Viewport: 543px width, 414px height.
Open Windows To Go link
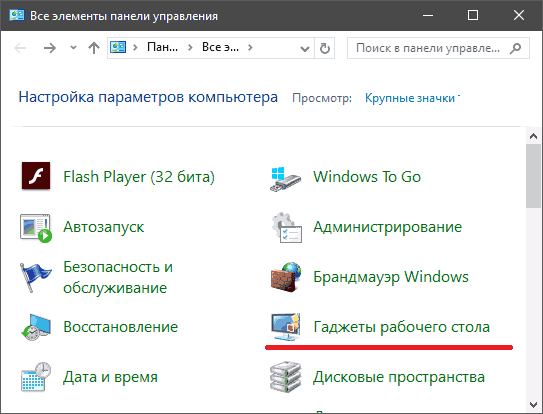367,177
